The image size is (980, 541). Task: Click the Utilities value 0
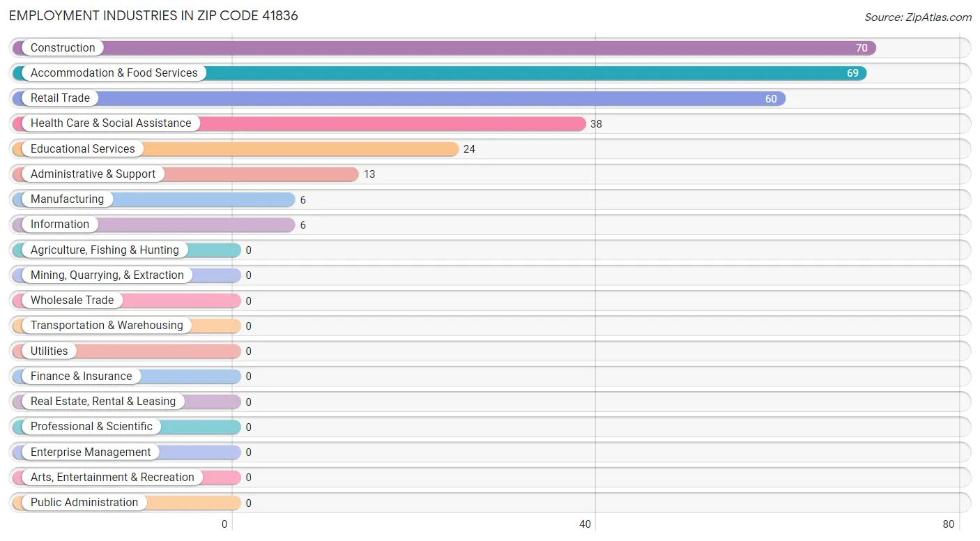[248, 351]
